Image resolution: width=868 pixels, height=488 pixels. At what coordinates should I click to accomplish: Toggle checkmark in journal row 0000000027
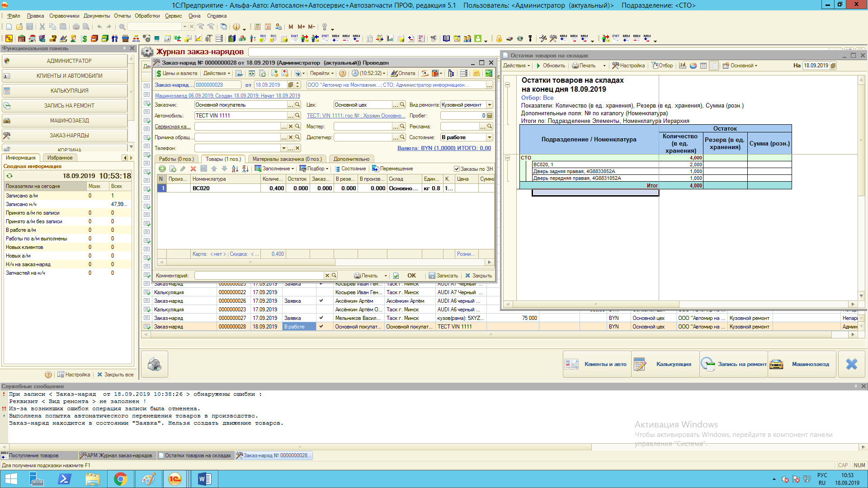[x=321, y=318]
